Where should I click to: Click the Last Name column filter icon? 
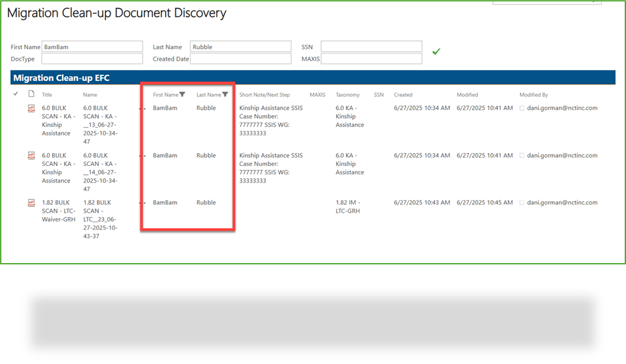point(225,95)
